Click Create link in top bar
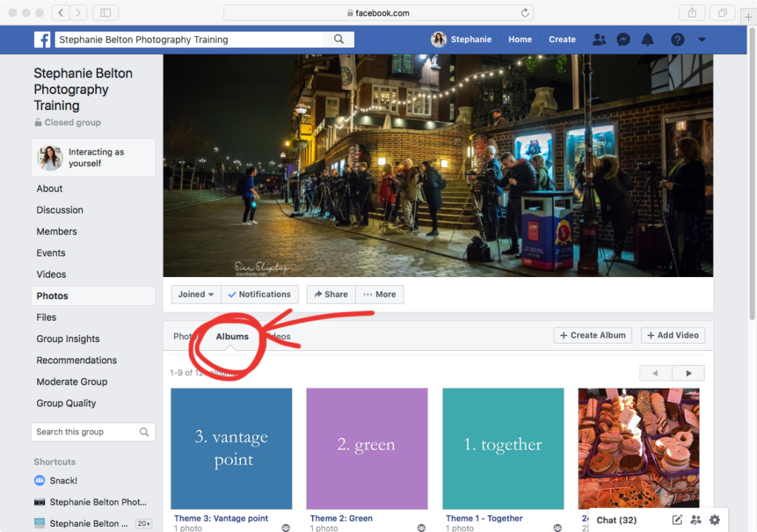 point(562,40)
